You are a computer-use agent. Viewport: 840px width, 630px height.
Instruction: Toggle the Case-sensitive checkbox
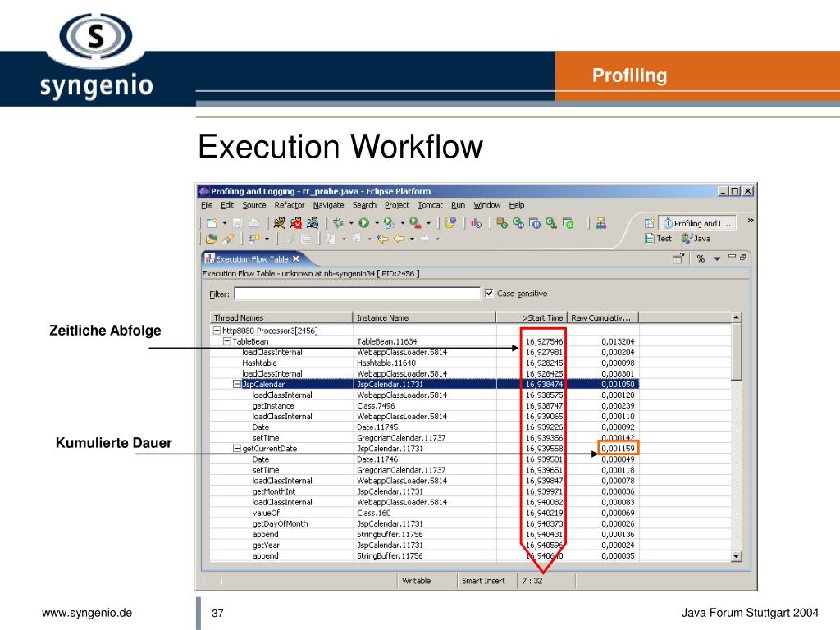click(489, 293)
